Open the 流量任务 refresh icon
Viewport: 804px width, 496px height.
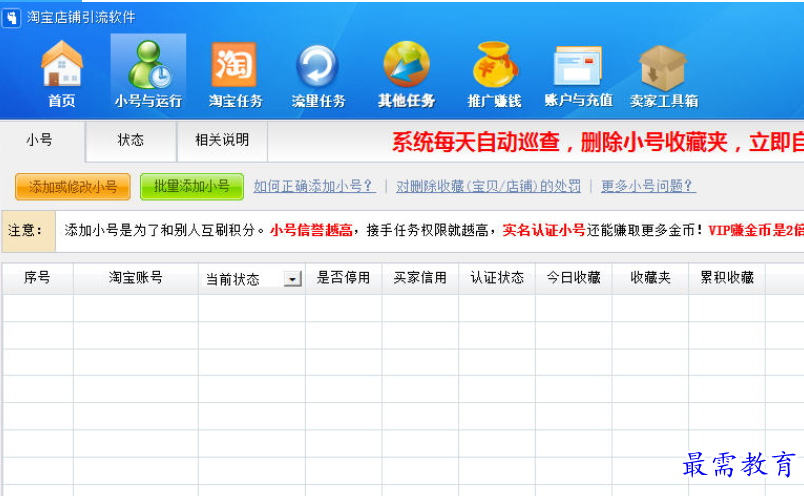[318, 74]
